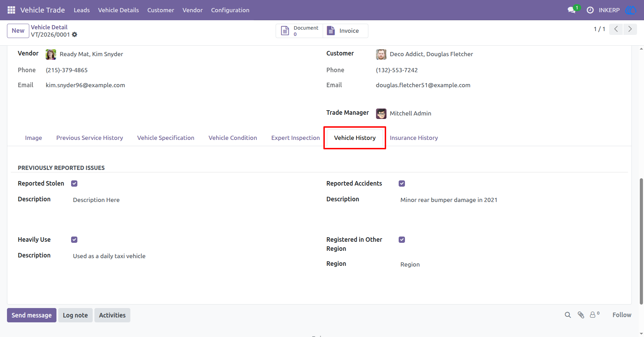This screenshot has width=644, height=337.
Task: Show followers icon in chatter
Action: pos(595,315)
